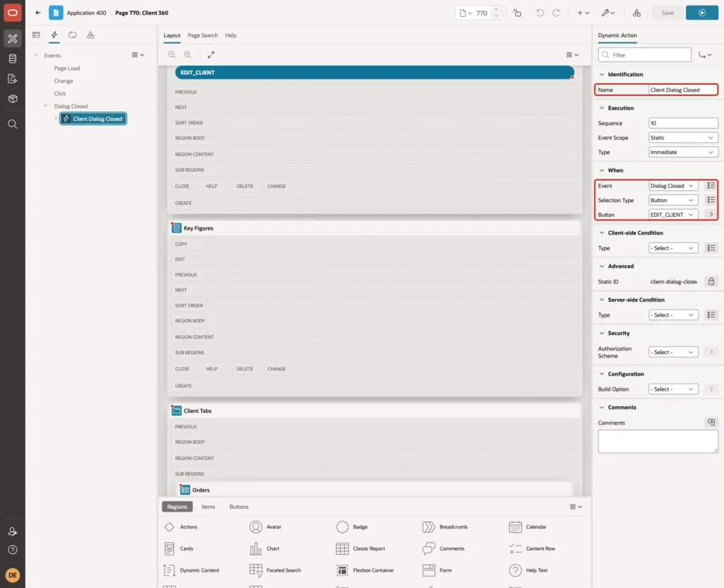Screen dimensions: 724x588
Task: Open Comments code editor icon
Action: click(x=711, y=423)
